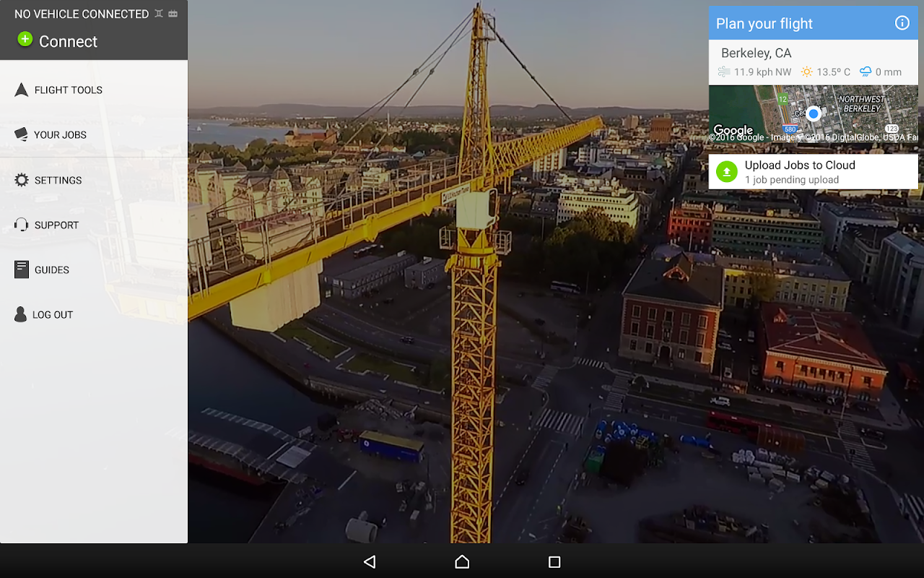Tap the drone status icon in header

coord(159,14)
